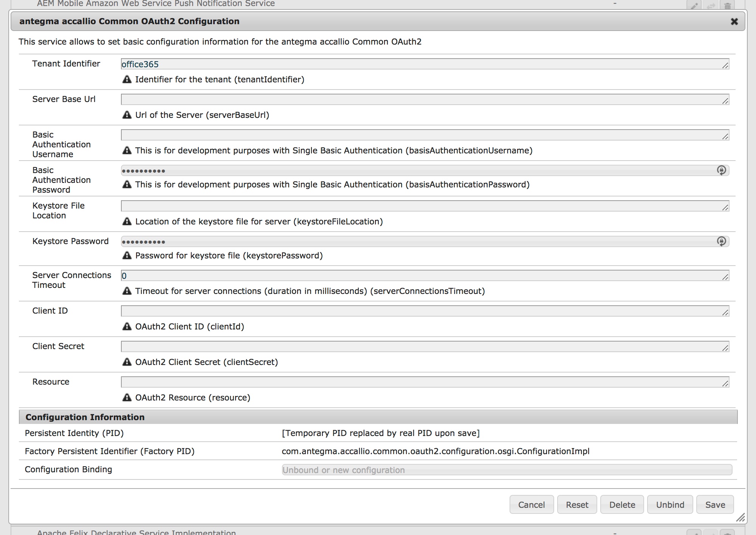This screenshot has height=535, width=756.
Task: Click the Configuration Information section header
Action: tap(378, 417)
